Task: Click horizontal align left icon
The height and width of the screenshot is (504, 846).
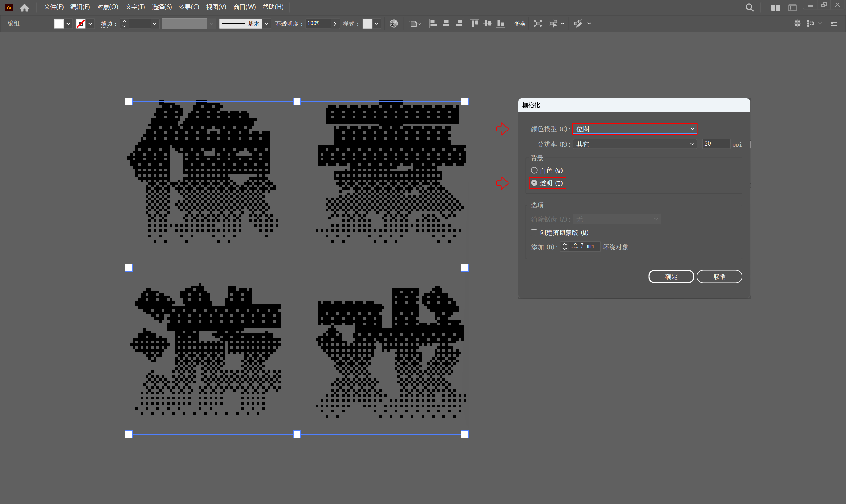Action: 433,23
